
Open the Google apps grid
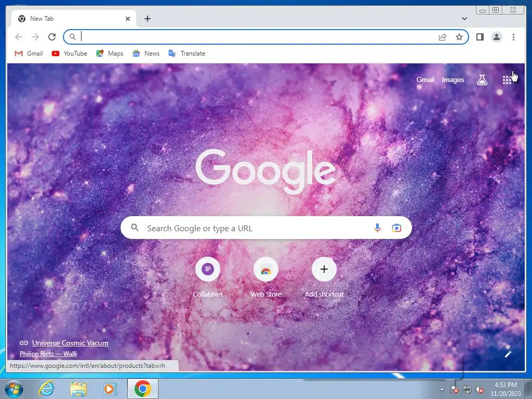pos(507,80)
